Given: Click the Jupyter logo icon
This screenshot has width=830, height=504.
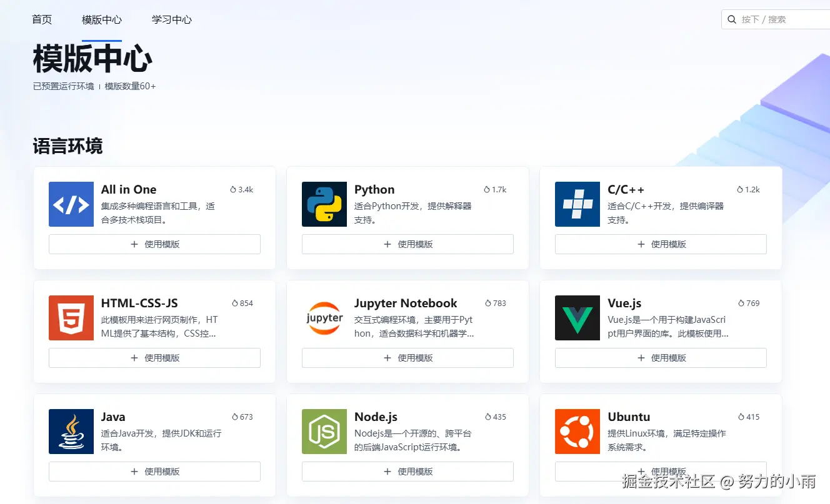Looking at the screenshot, I should pyautogui.click(x=324, y=318).
